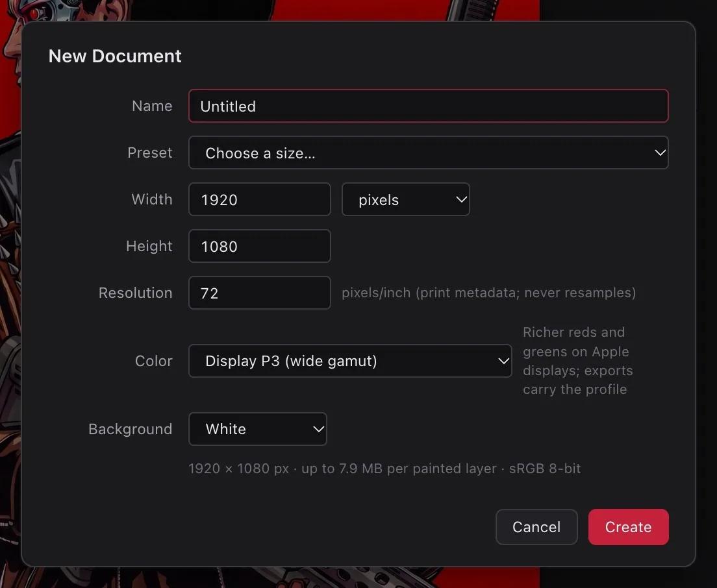Click the Name field containing Untitled
Image resolution: width=717 pixels, height=588 pixels.
click(429, 106)
